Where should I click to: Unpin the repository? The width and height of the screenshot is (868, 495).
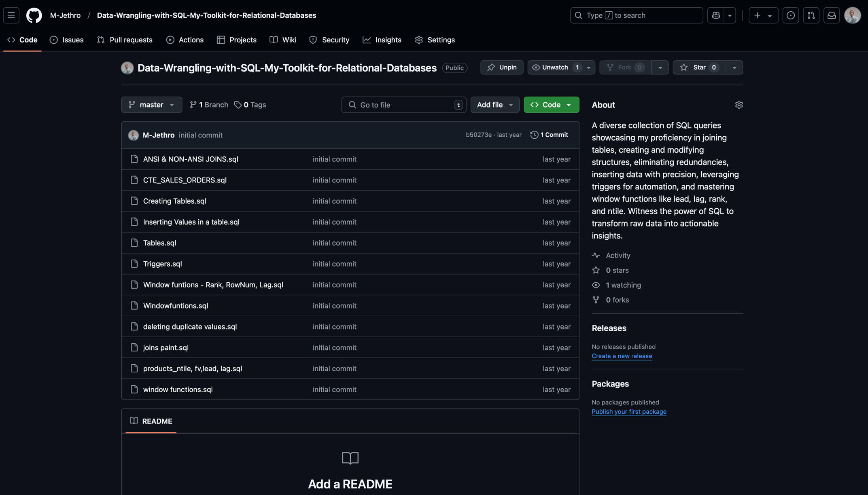coord(502,68)
